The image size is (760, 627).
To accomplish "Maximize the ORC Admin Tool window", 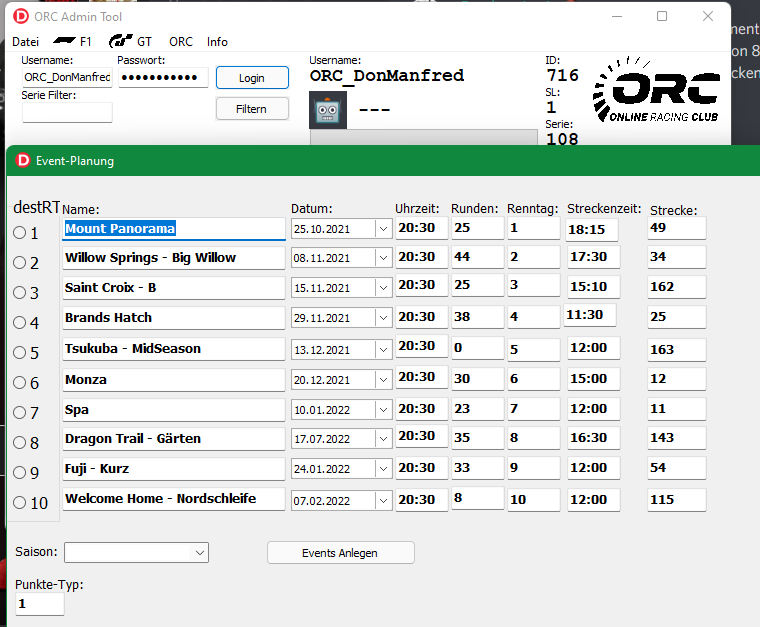I will click(x=662, y=17).
